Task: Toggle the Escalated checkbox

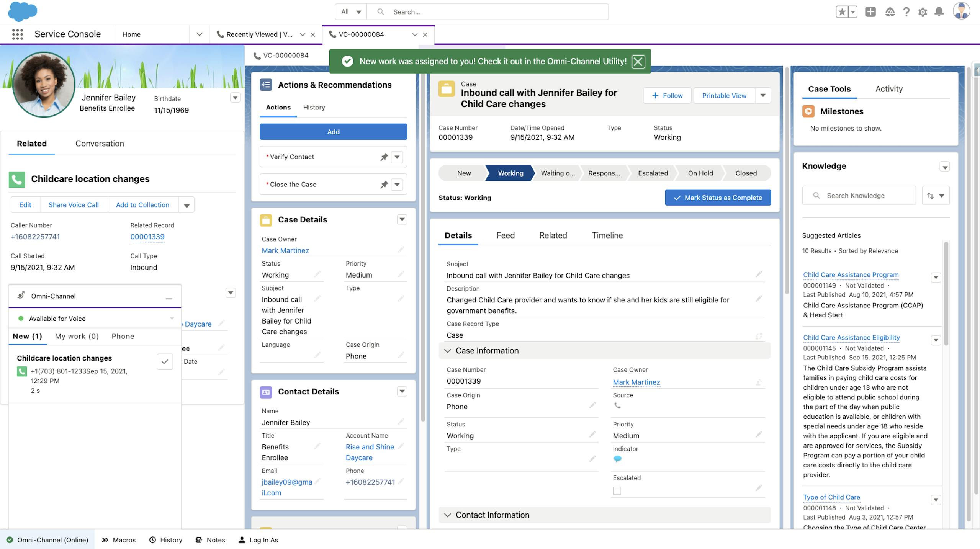Action: click(x=617, y=491)
